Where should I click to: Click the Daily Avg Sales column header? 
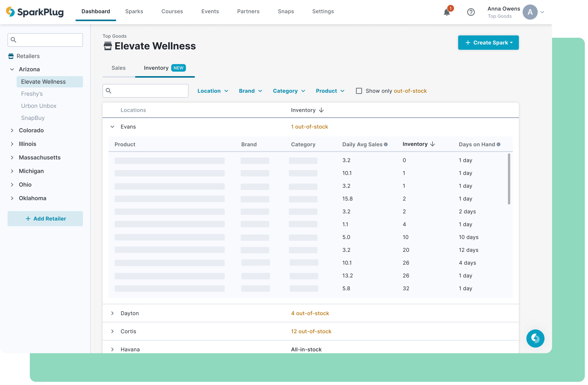(x=362, y=144)
